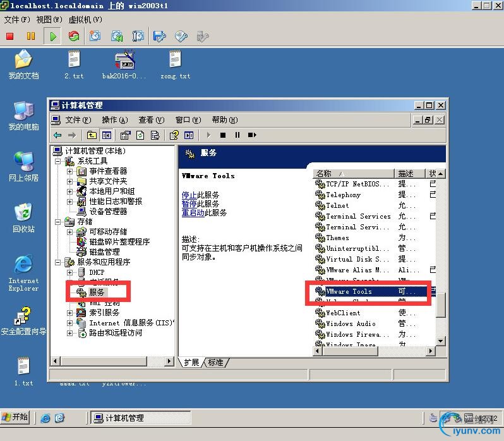Open 查看(V) menu in Computer Management

click(152, 120)
